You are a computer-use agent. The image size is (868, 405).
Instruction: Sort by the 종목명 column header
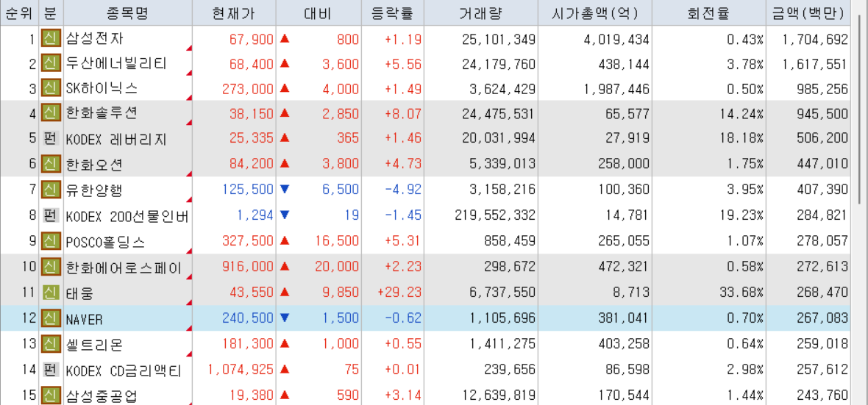coord(129,13)
